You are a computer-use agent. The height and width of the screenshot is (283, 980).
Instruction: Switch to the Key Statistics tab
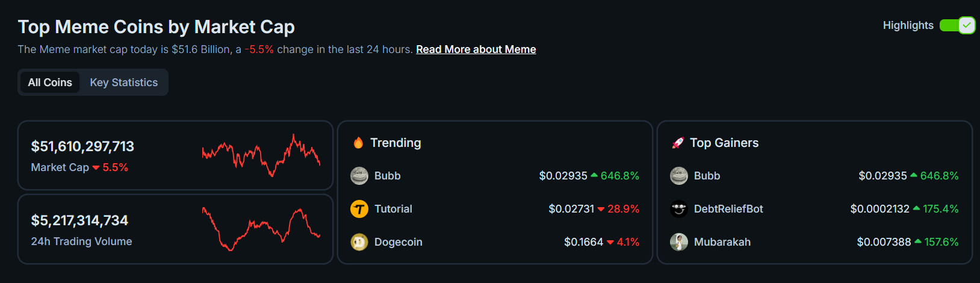point(124,82)
